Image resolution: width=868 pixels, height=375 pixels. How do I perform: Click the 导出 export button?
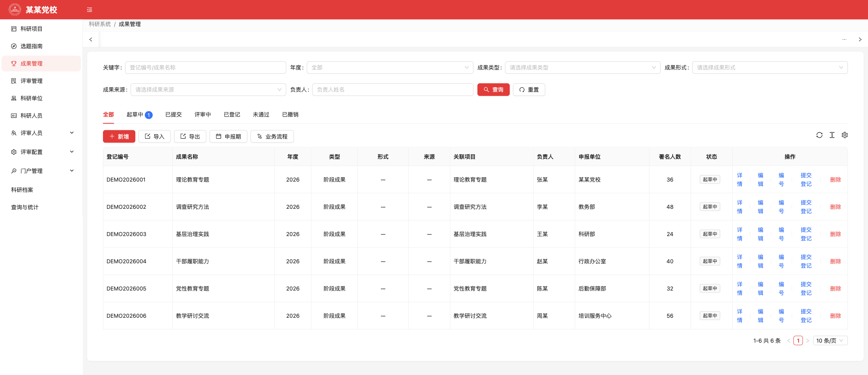tap(190, 137)
